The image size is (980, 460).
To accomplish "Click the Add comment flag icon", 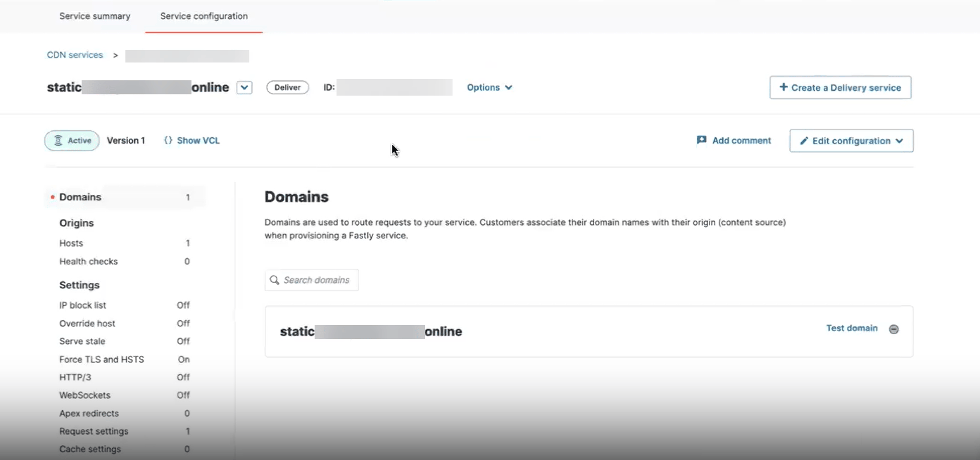I will (x=702, y=140).
